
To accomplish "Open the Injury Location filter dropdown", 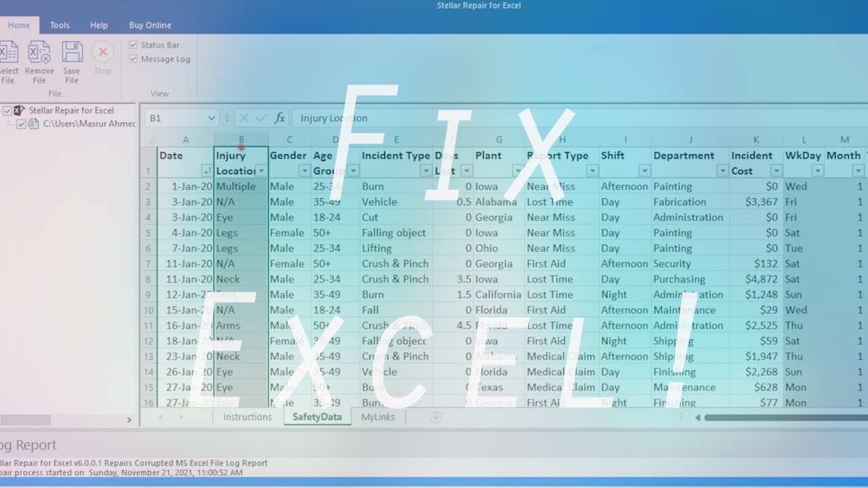I will point(262,171).
